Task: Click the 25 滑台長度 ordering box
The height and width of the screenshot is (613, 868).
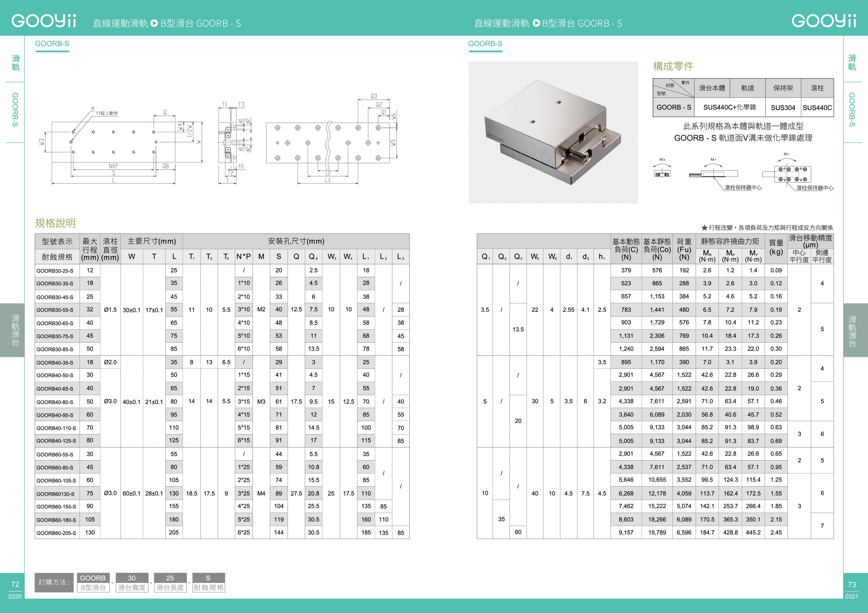Action: pos(170,582)
